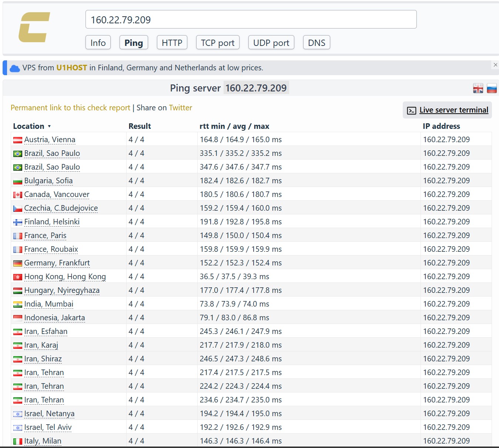Screen dimensions: 499x448
Task: Switch to the HTTP check tab
Action: 172,43
